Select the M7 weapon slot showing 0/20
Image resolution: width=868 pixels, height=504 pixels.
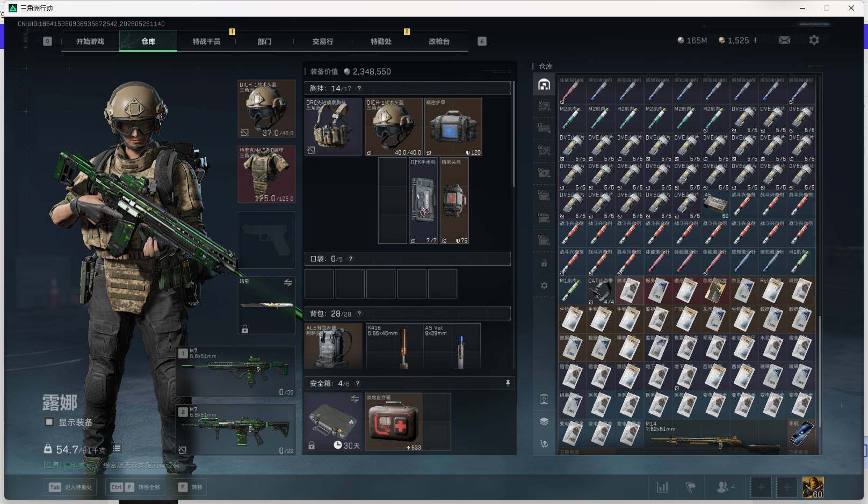(236, 429)
